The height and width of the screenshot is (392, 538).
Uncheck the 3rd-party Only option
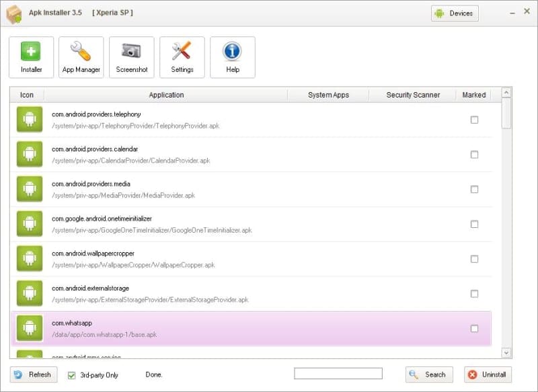click(71, 375)
